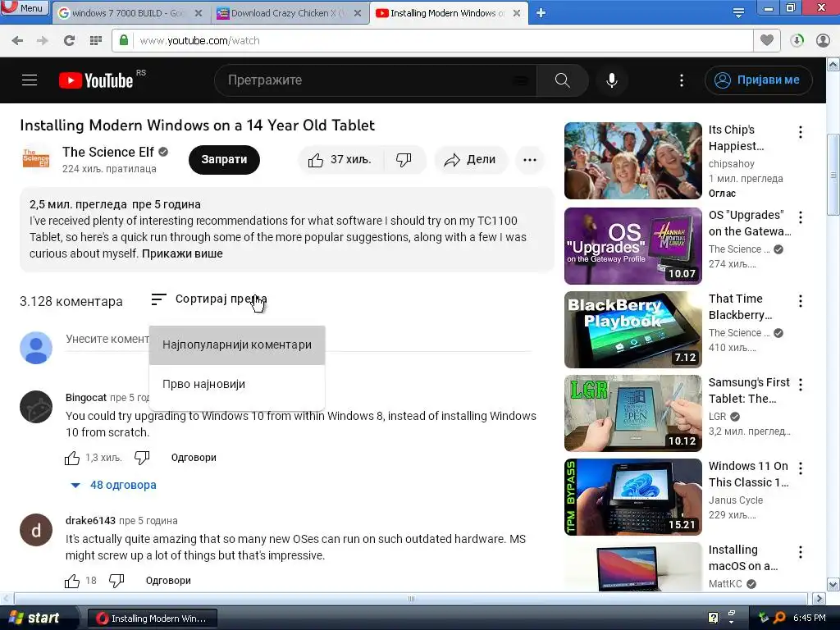Focus the address bar showing youtube.com/watch
Viewport: 840px width, 630px height.
(442, 41)
